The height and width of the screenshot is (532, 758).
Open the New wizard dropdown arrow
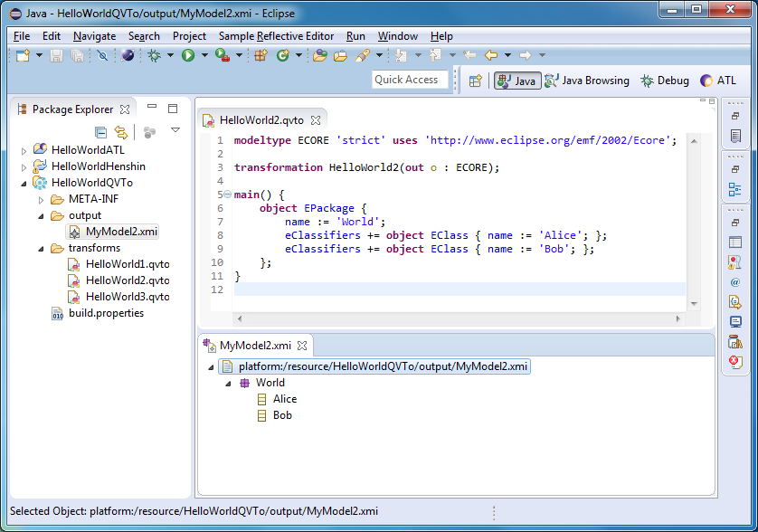tap(39, 55)
